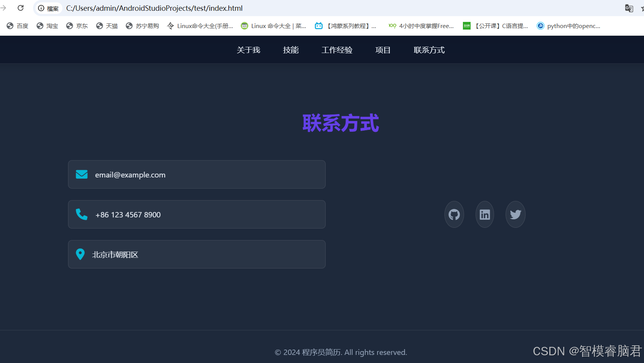Screen dimensions: 644x363
Task: Open the 天猫 bookmark
Action: [x=107, y=26]
